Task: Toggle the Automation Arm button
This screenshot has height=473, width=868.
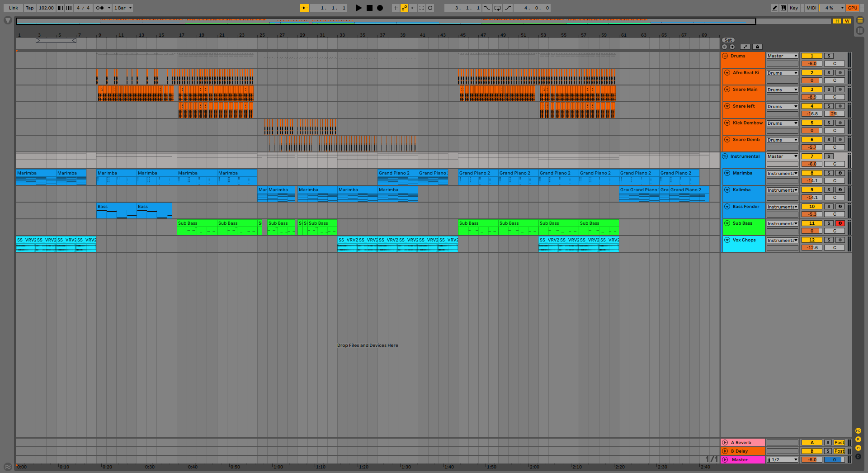Action: tap(404, 8)
